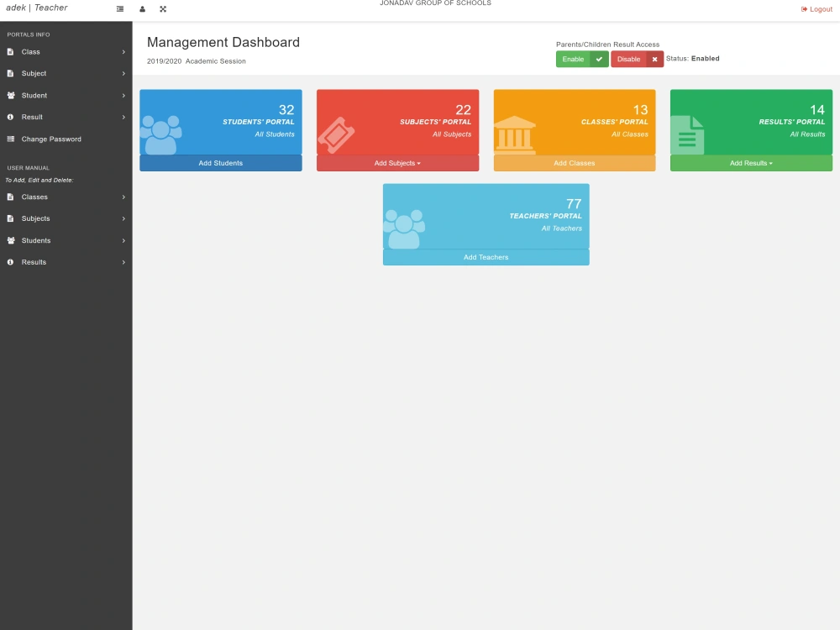Click the Logout link

coord(816,9)
